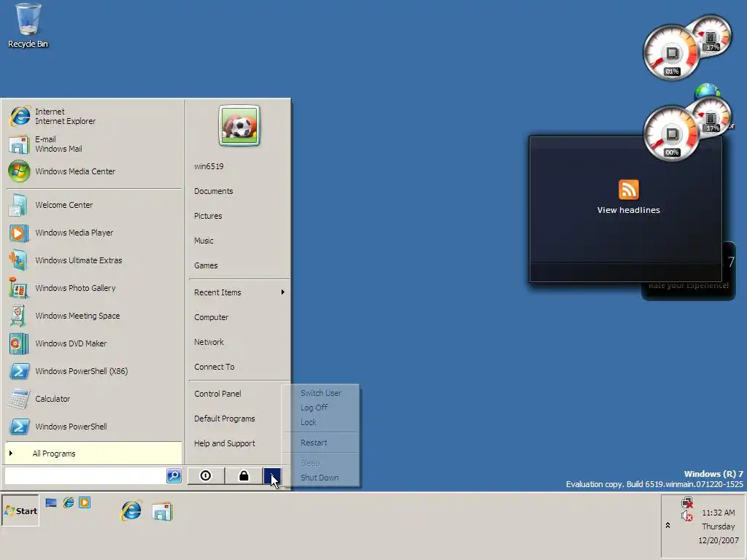The width and height of the screenshot is (747, 560).
Task: Launch Windows DVD Maker
Action: click(93, 343)
